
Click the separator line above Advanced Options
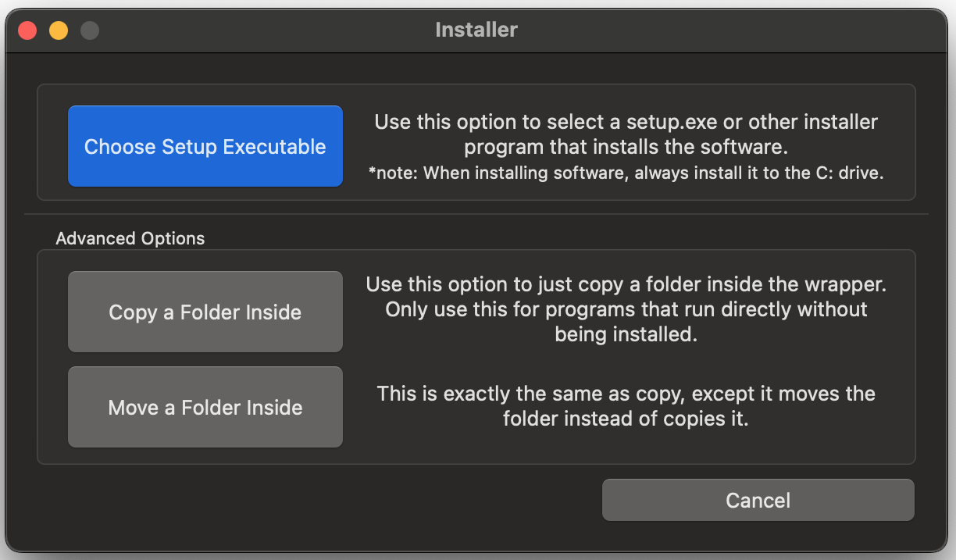point(476,214)
